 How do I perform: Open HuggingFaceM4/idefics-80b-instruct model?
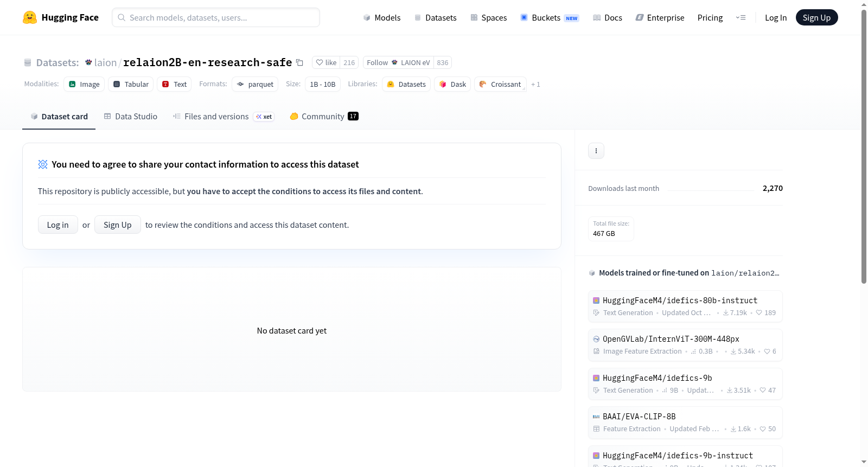click(685, 306)
